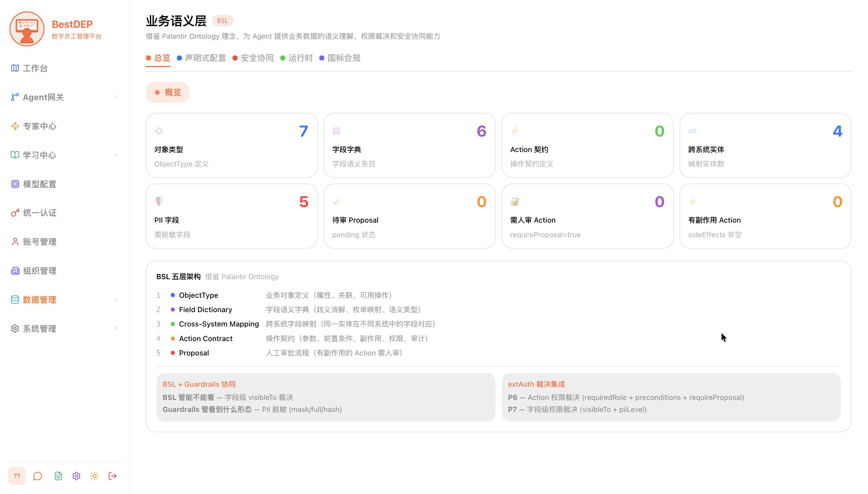Screen dimensions: 868x494
Task: Click the 组织管理 building icon
Action: (15, 271)
